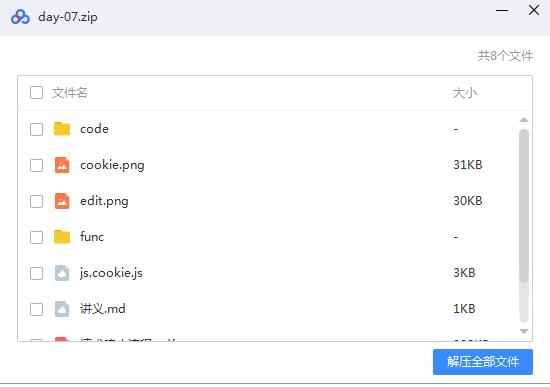Click the Baidu Netdisk logo icon
The height and width of the screenshot is (387, 550).
tap(20, 16)
